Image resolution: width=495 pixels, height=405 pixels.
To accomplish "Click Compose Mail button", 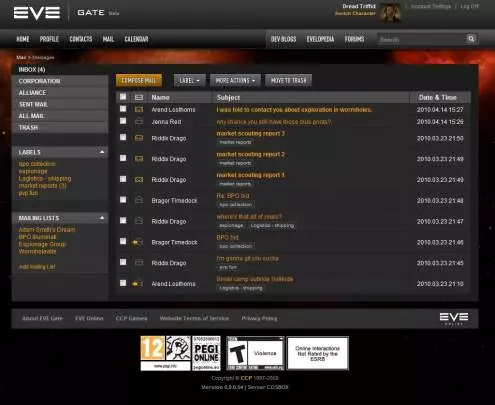I will (139, 80).
